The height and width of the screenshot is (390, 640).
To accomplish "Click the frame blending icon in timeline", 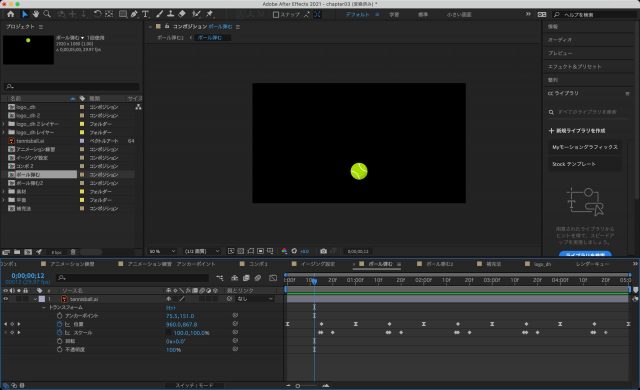I will (x=246, y=278).
